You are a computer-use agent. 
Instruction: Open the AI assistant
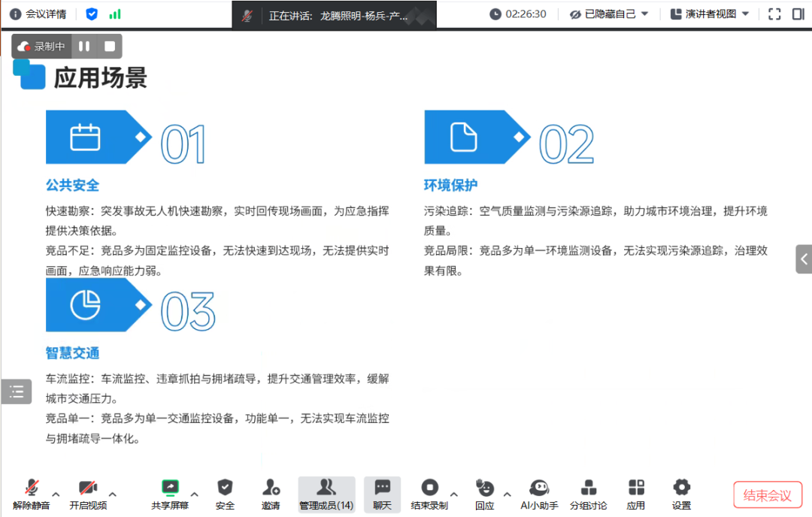[x=540, y=493]
